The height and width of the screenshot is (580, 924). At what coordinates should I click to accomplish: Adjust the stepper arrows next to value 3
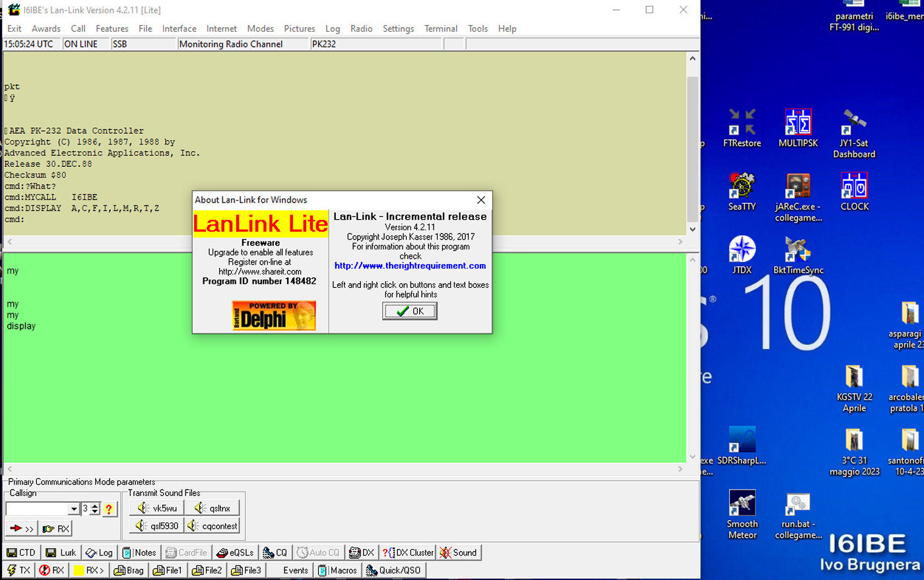95,509
